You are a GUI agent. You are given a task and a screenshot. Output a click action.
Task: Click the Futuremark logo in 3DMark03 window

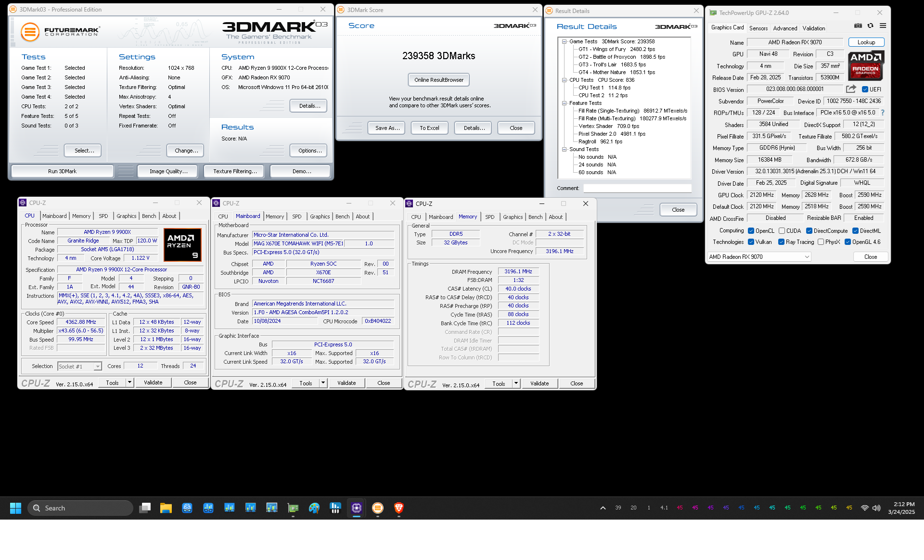pyautogui.click(x=61, y=32)
